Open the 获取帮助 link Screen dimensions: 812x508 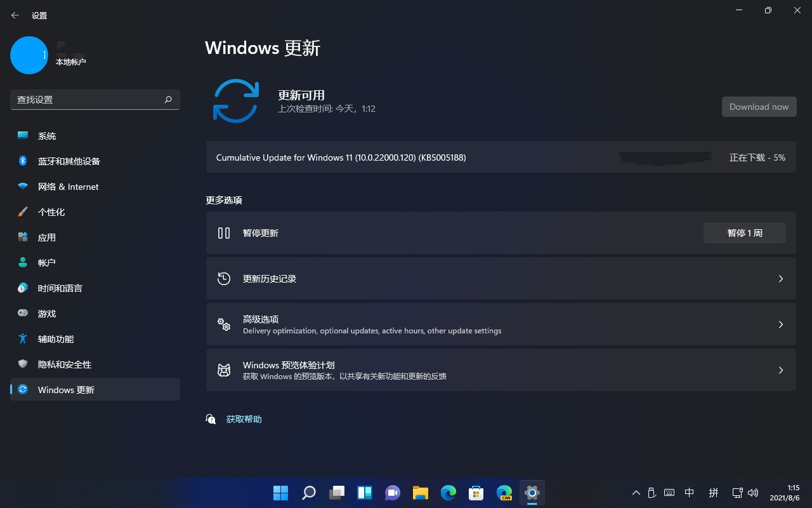244,419
